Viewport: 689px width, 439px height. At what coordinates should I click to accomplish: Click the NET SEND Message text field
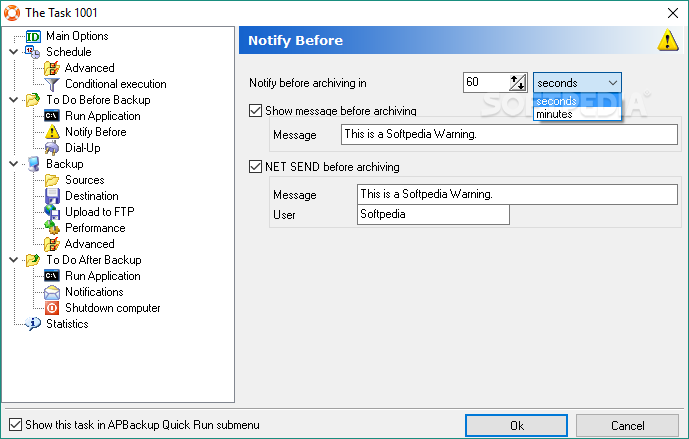click(x=517, y=194)
